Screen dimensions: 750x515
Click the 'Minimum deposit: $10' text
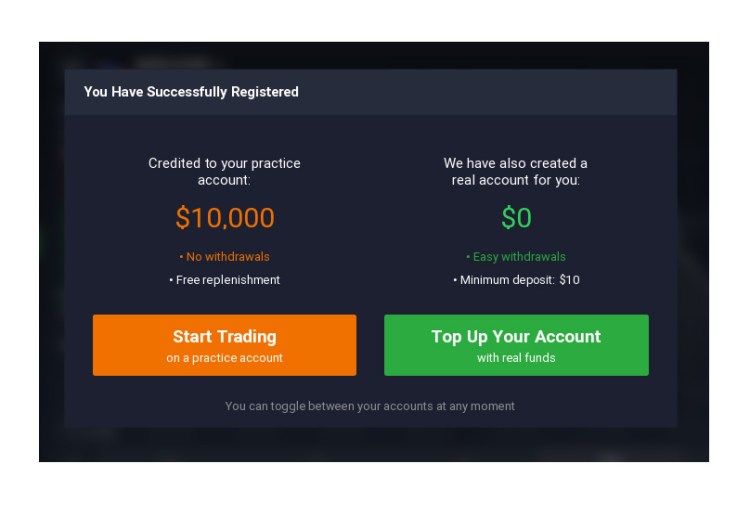coord(516,280)
